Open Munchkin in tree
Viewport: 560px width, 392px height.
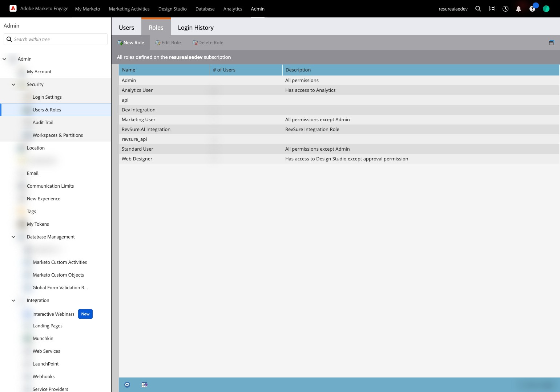43,338
